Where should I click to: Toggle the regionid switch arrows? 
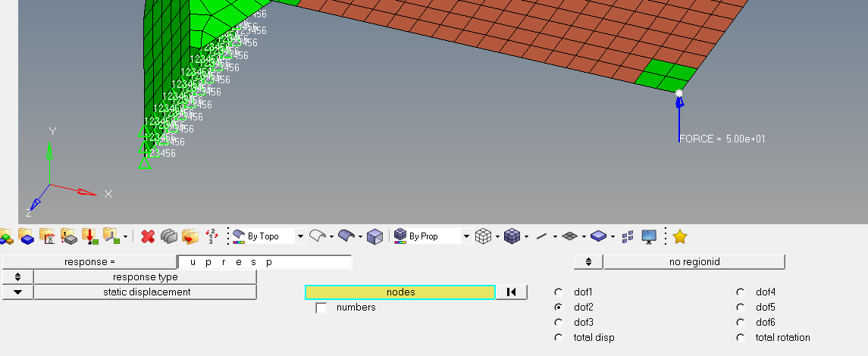(588, 261)
